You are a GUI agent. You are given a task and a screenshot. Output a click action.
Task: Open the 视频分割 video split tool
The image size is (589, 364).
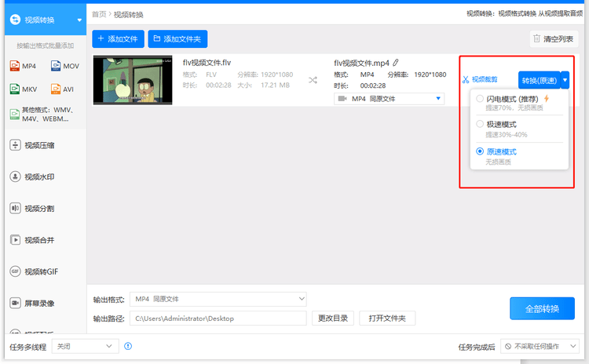[32, 208]
